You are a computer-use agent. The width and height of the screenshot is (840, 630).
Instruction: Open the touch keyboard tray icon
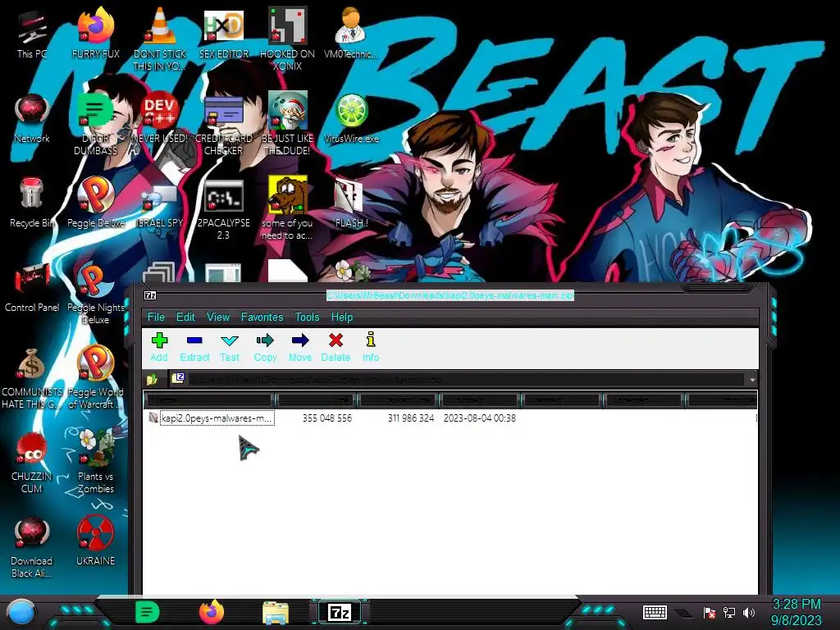(x=655, y=612)
